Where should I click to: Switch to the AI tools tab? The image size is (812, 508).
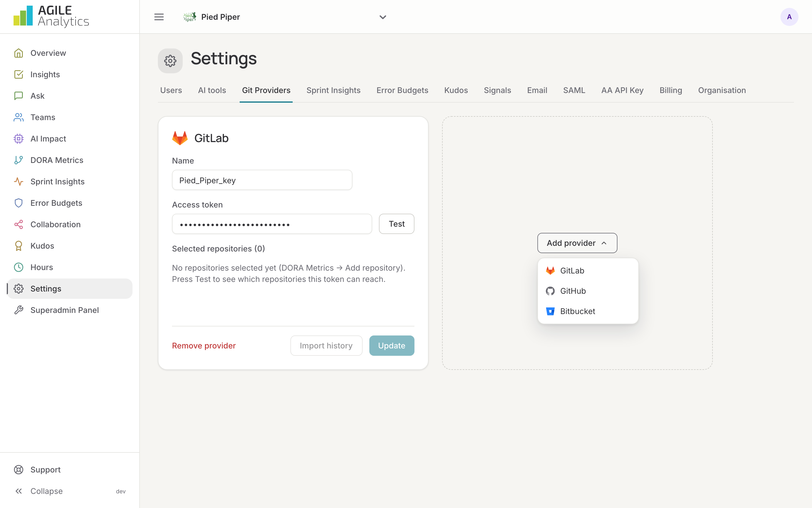[212, 90]
